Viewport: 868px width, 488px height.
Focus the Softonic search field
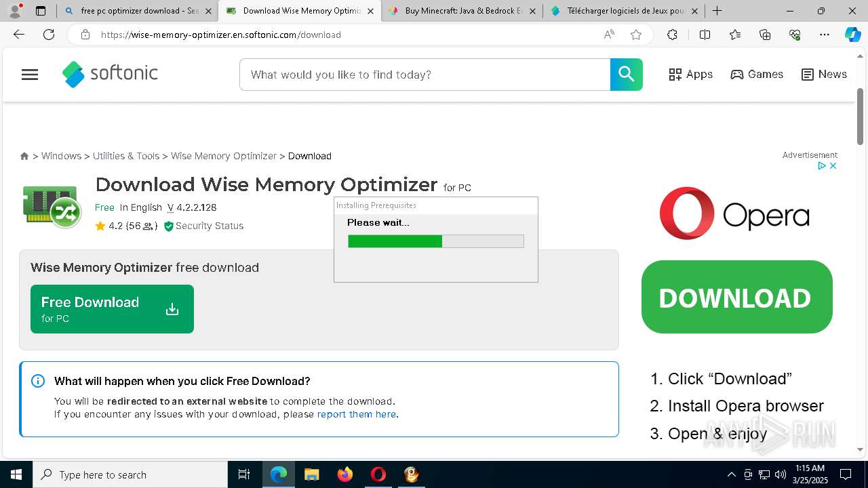pos(425,75)
